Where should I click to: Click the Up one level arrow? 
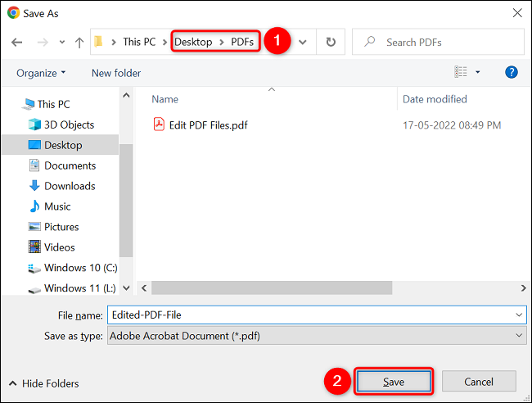pos(79,42)
